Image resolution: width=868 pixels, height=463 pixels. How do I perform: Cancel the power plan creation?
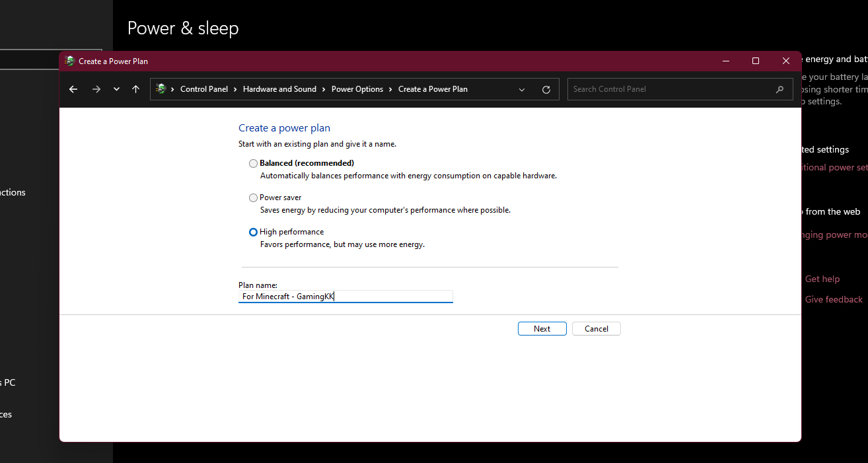[596, 329]
